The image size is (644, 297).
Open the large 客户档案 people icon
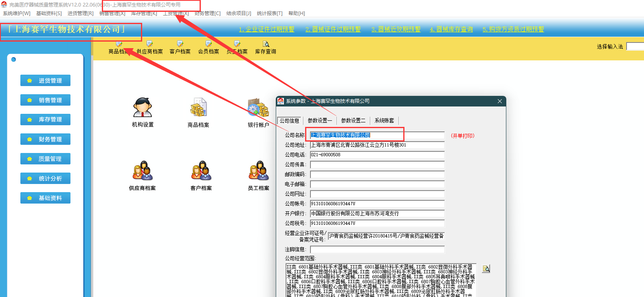201,176
